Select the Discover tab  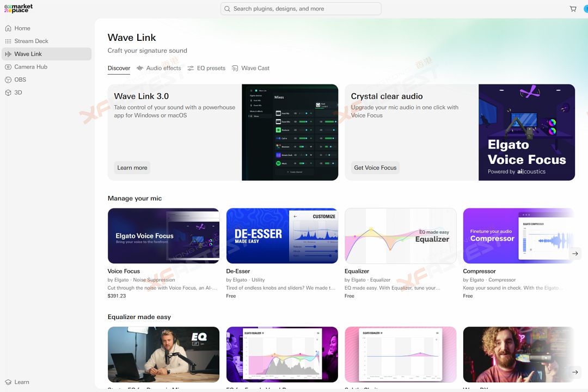[x=119, y=69]
